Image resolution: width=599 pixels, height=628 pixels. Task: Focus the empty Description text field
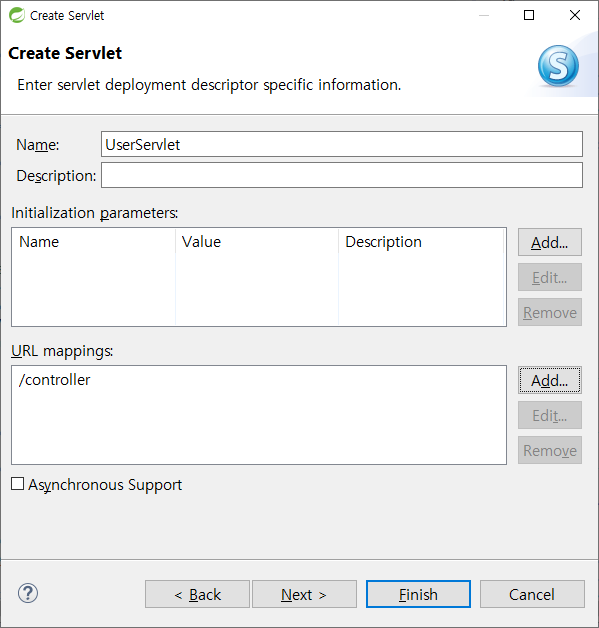click(342, 175)
